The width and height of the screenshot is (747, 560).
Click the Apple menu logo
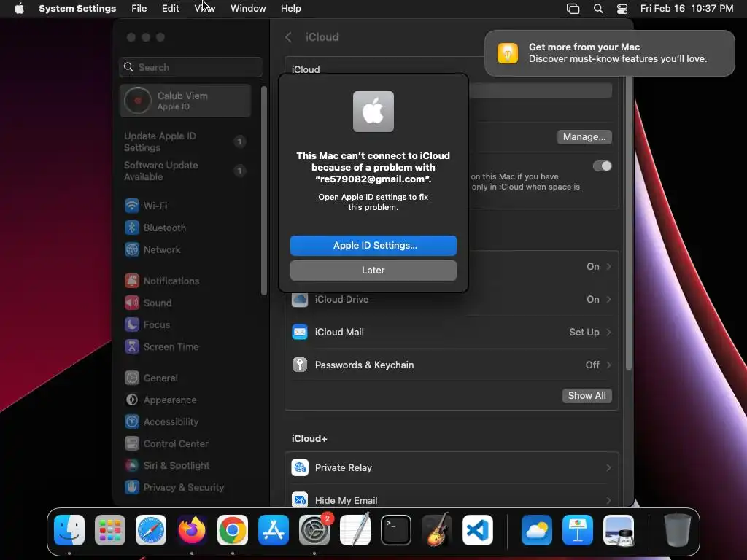(19, 8)
